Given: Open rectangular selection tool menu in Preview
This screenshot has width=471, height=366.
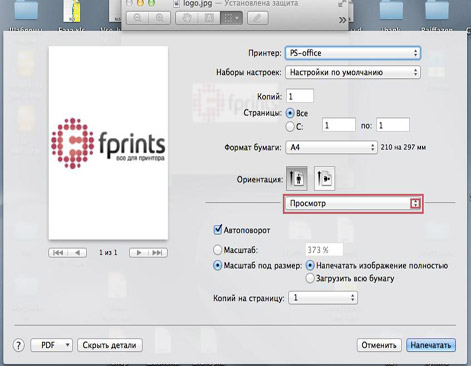Looking at the screenshot, I should coord(231,18).
